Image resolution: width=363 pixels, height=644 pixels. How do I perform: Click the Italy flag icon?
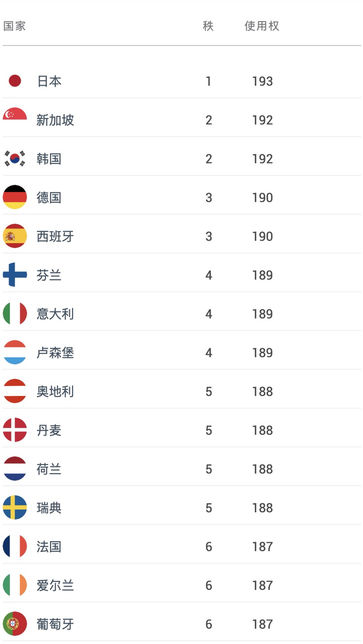pyautogui.click(x=15, y=314)
